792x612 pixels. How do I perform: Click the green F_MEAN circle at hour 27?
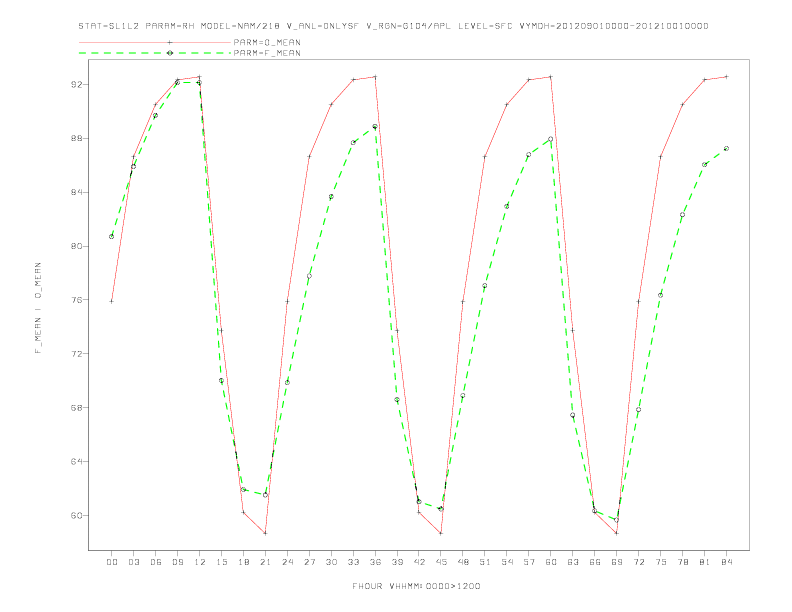(309, 276)
